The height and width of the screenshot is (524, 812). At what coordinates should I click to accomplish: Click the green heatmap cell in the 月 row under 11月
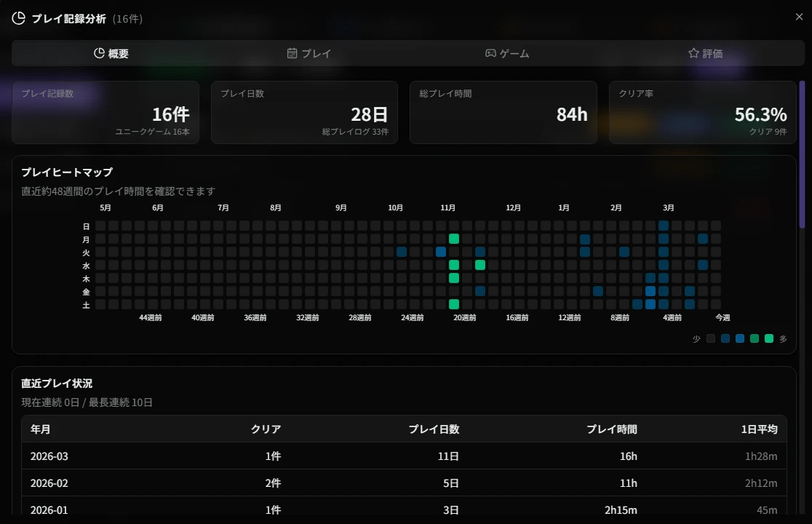[454, 238]
